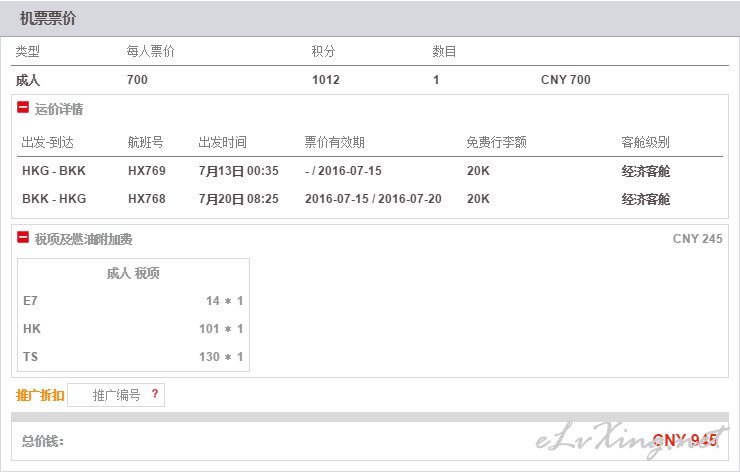Image resolution: width=740 pixels, height=473 pixels.
Task: Click the red question mark help icon
Action: pos(155,394)
